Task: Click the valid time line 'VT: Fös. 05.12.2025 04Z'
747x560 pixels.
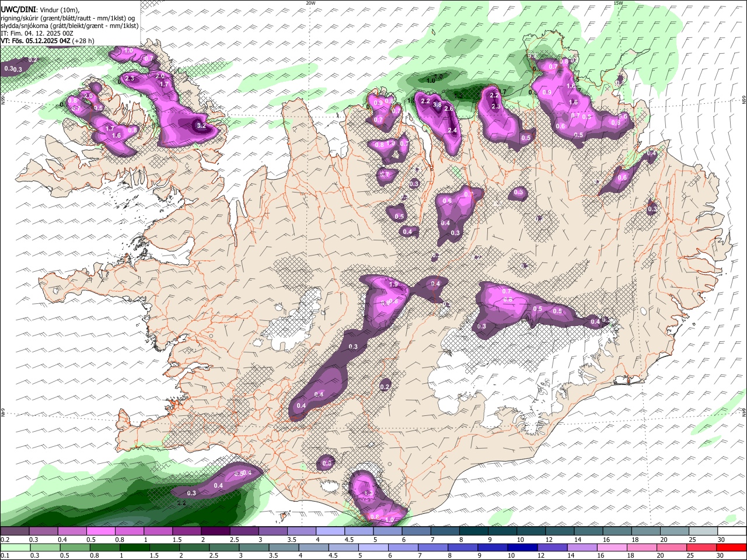Action: coord(35,41)
